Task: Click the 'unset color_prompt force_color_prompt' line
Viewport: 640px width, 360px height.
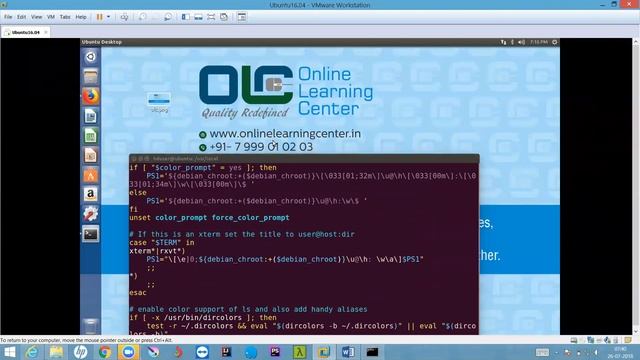Action: (209, 218)
